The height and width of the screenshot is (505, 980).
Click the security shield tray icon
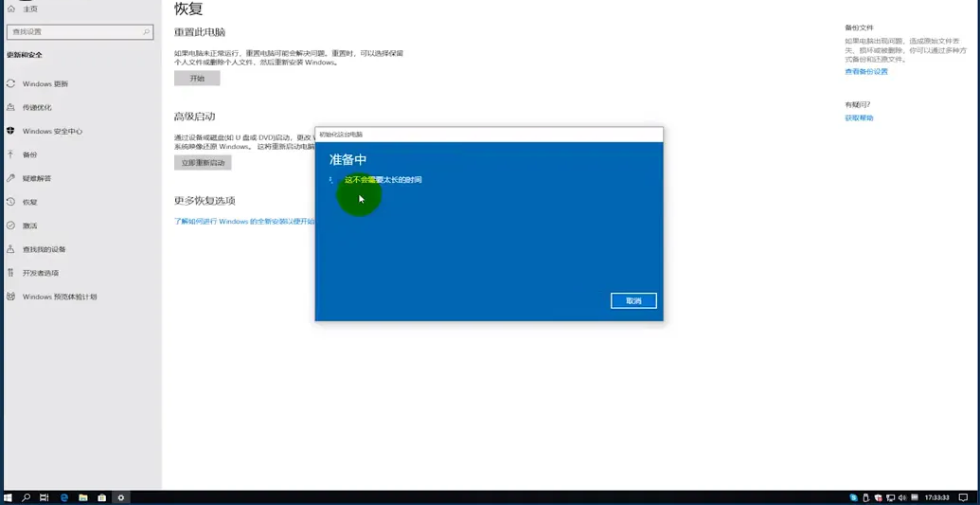[x=879, y=497]
